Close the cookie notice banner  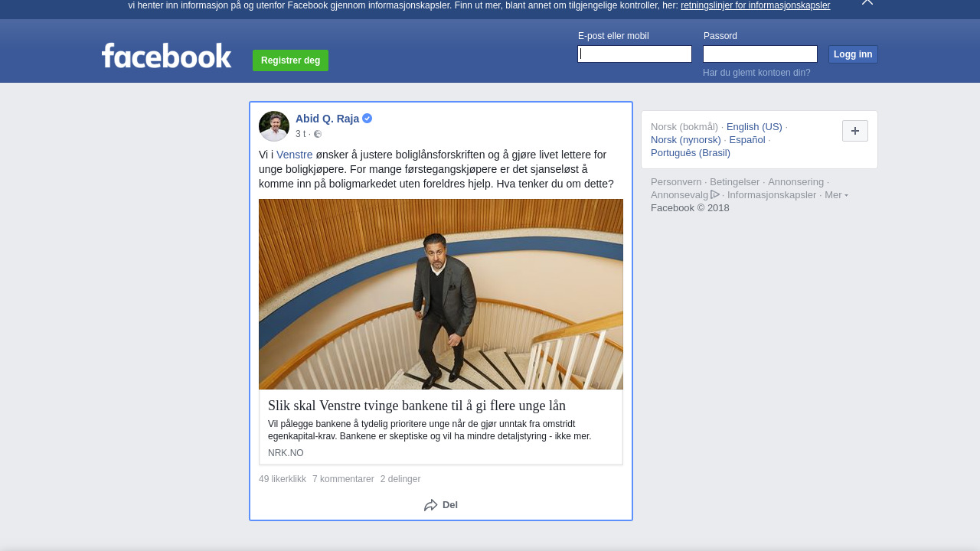(867, 2)
